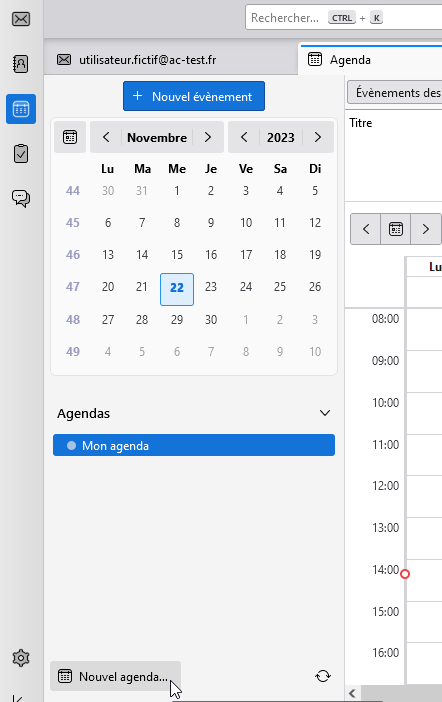Viewport: 442px width, 702px height.
Task: Select the Agenda tab
Action: 371,60
